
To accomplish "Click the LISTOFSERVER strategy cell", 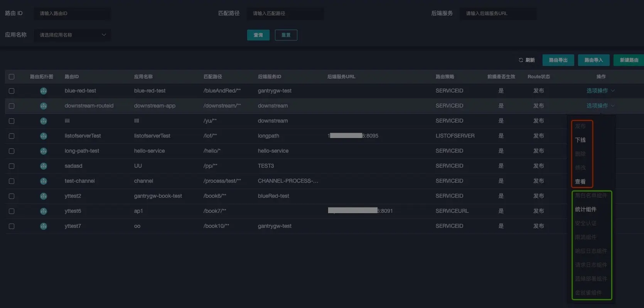I will (455, 136).
